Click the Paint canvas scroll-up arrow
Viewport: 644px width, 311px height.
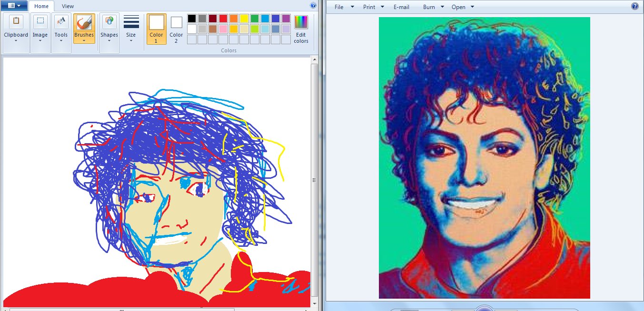click(x=314, y=60)
